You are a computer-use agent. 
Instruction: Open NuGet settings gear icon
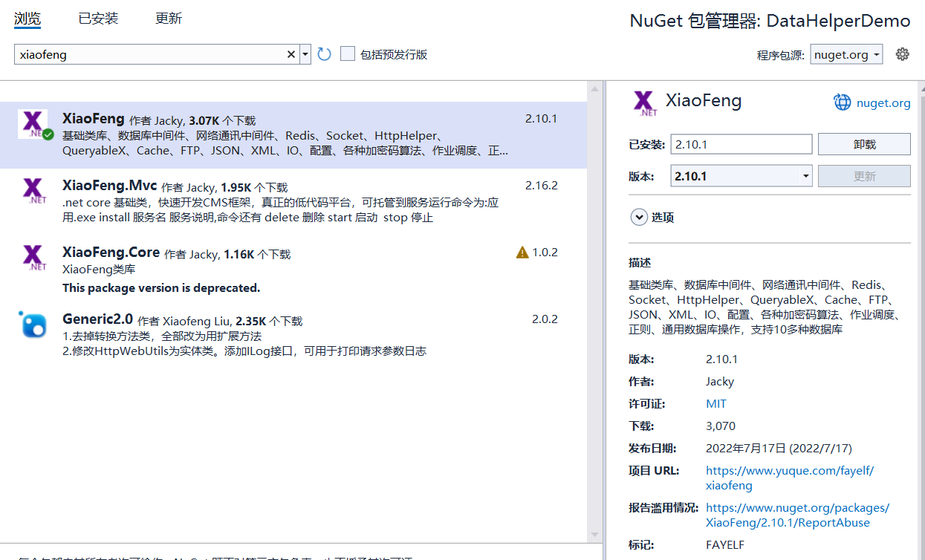click(902, 54)
